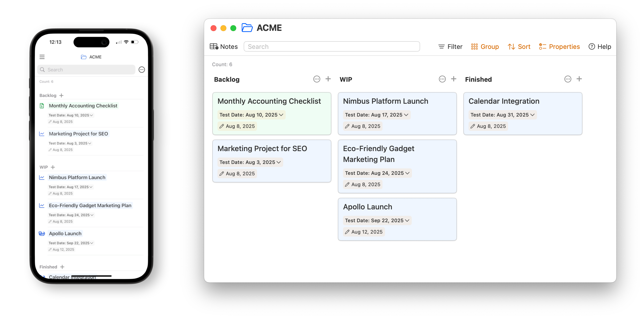Open the Sort menu
644x319 pixels.
519,46
